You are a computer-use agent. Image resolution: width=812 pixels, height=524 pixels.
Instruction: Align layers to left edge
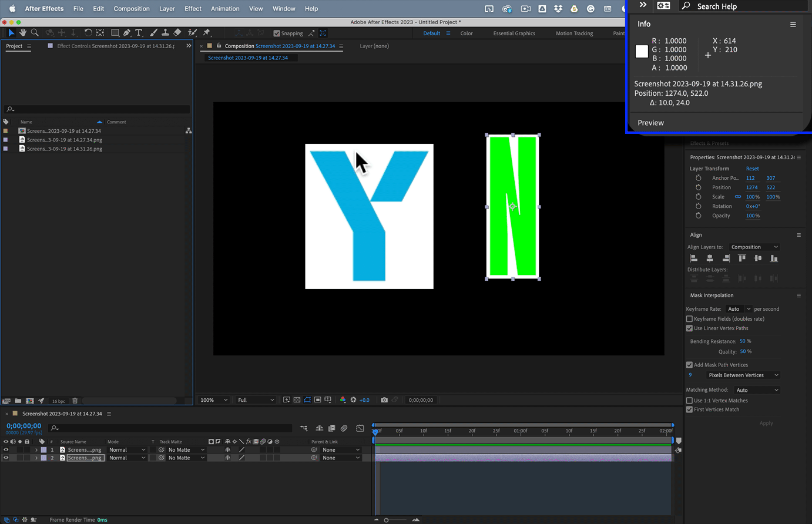(694, 258)
